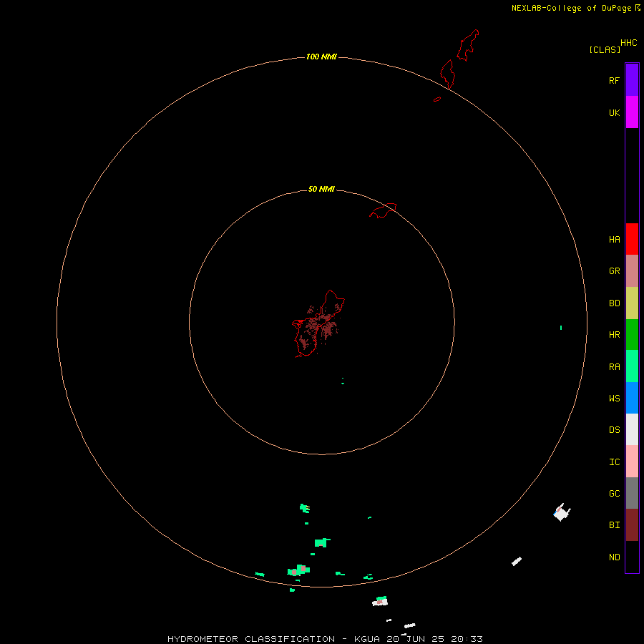The width and height of the screenshot is (644, 644).
Task: Click the white DS legend swatch
Action: click(632, 429)
